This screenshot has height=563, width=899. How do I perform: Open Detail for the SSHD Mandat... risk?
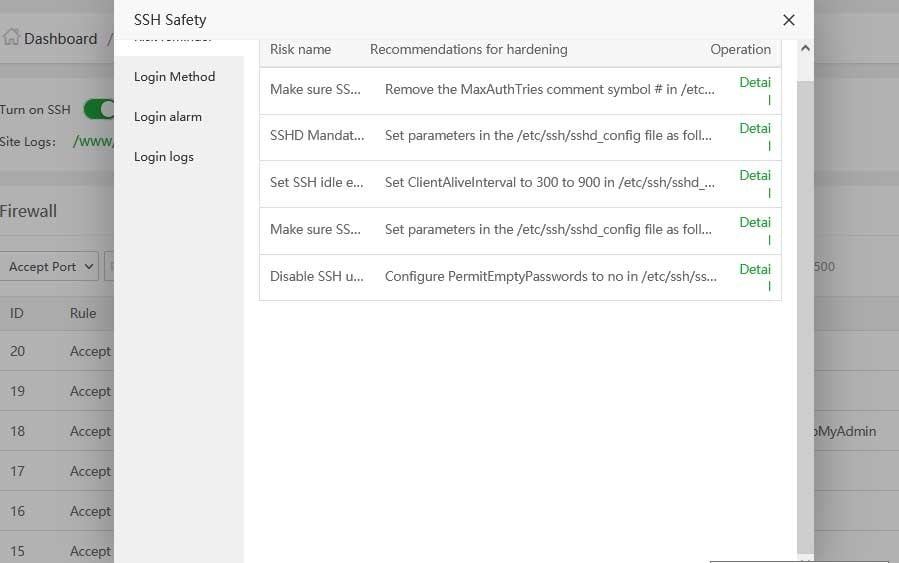click(755, 137)
